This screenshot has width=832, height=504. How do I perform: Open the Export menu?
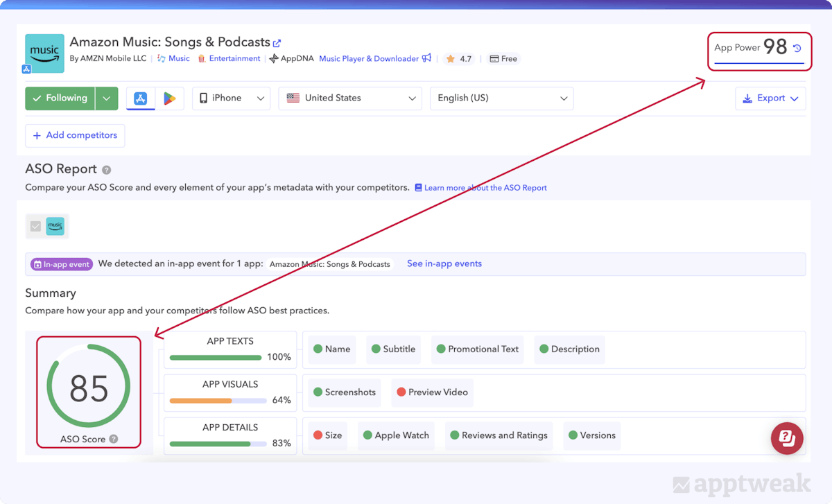pyautogui.click(x=770, y=98)
